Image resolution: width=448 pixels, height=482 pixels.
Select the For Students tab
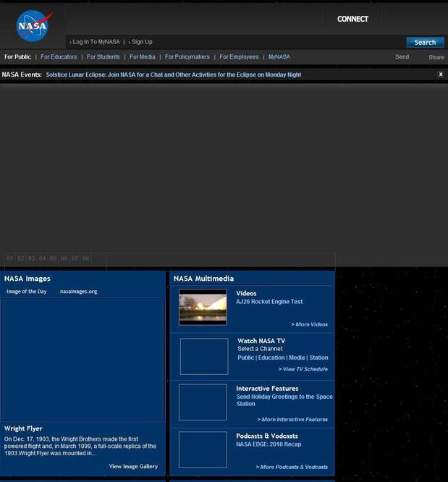pos(103,57)
